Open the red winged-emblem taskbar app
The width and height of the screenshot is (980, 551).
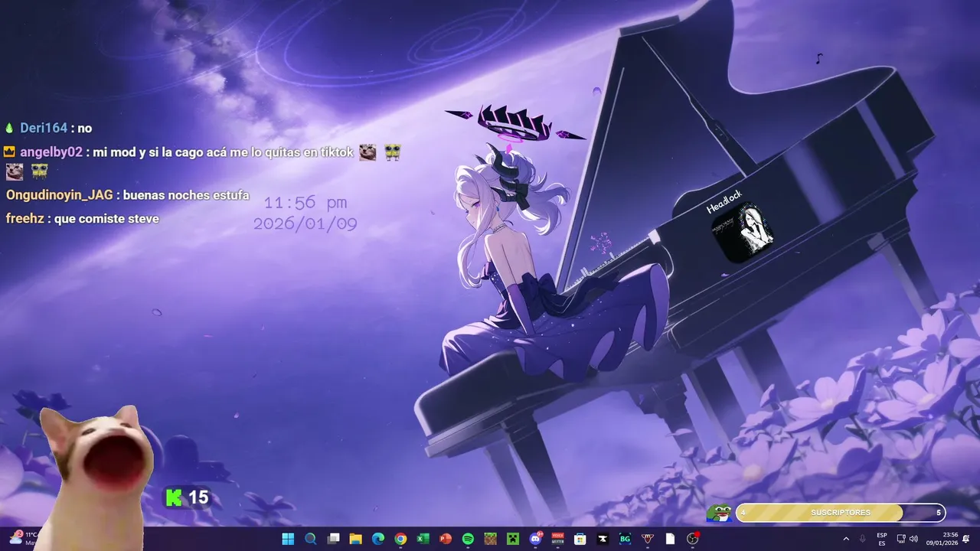(648, 539)
